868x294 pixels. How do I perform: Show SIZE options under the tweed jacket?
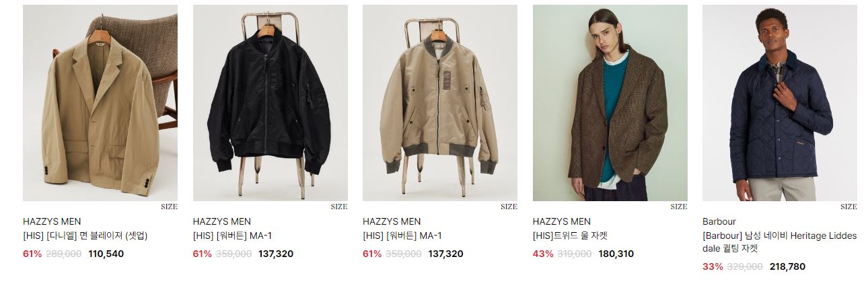tap(679, 207)
